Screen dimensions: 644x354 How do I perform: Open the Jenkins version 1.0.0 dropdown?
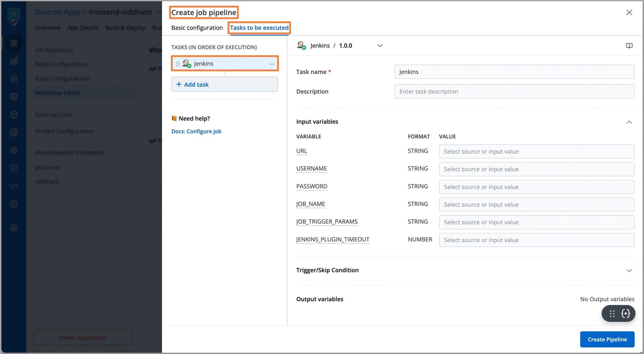(x=380, y=46)
